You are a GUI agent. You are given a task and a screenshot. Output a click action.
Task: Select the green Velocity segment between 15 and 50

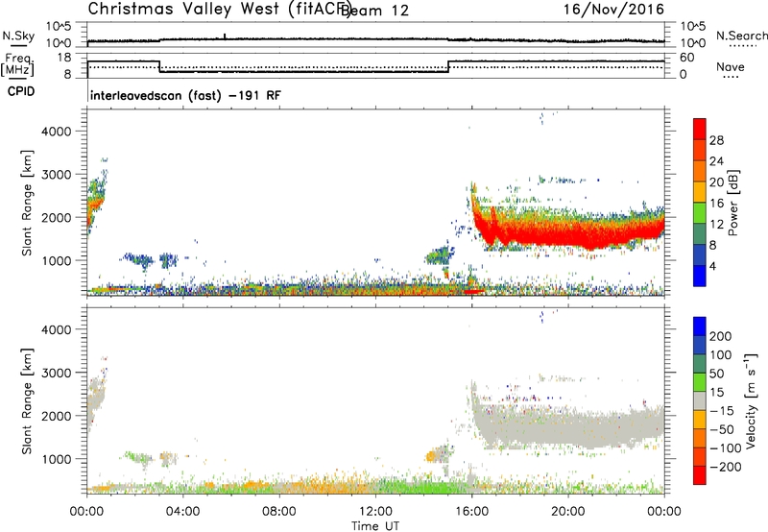700,382
